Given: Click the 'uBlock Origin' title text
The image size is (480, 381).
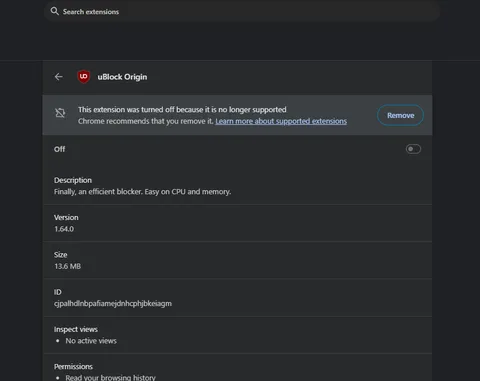Looking at the screenshot, I should pos(122,77).
